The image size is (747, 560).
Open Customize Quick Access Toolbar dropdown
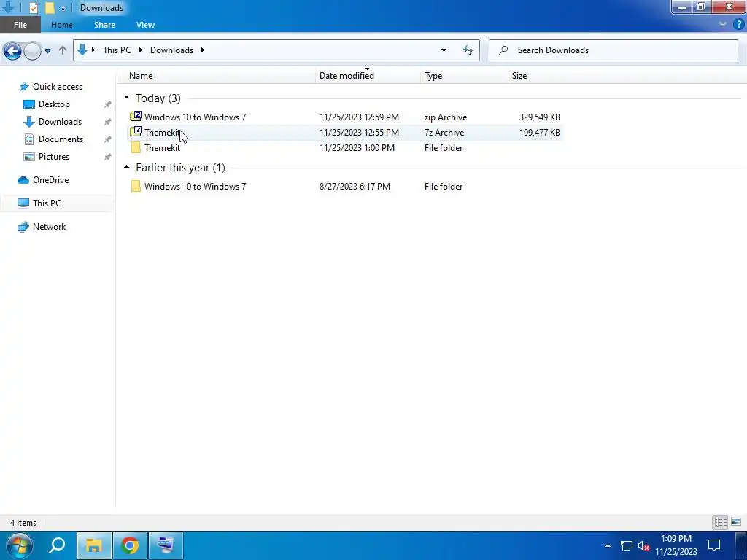[63, 8]
